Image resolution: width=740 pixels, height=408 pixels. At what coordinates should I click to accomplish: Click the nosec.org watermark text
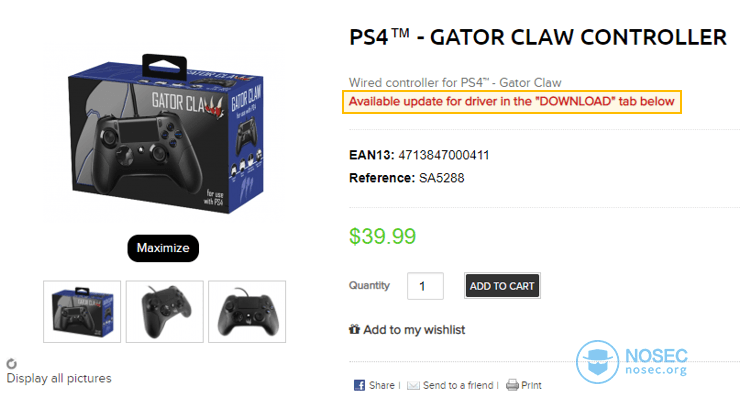[656, 370]
